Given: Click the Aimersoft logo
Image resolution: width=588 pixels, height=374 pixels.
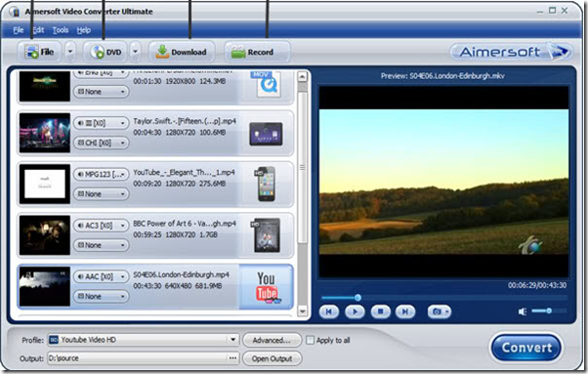Looking at the screenshot, I should (512, 52).
